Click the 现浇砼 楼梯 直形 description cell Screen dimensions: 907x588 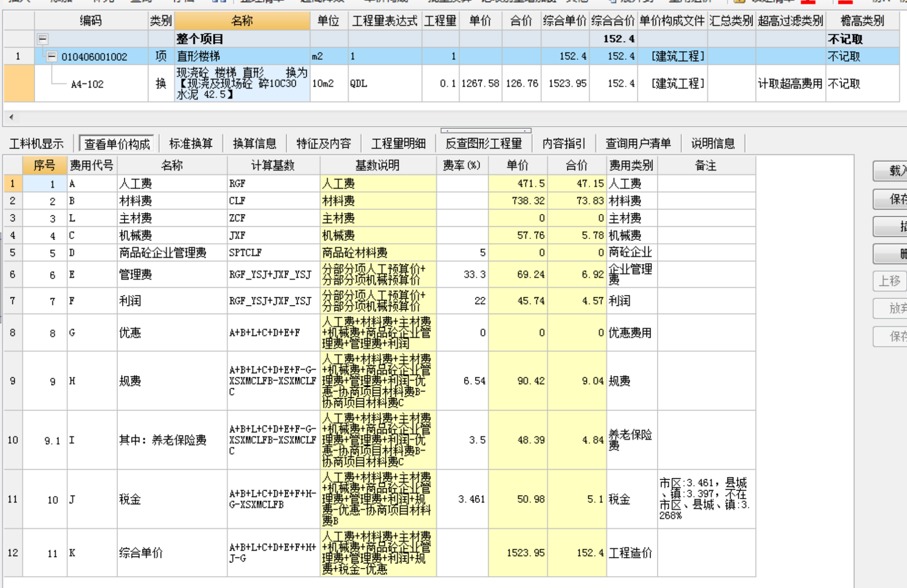pos(242,83)
